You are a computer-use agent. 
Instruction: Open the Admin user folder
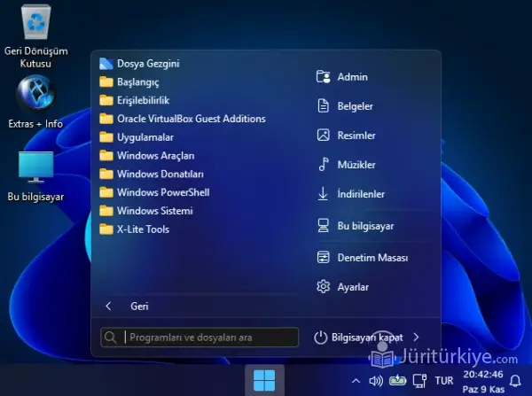(x=352, y=77)
